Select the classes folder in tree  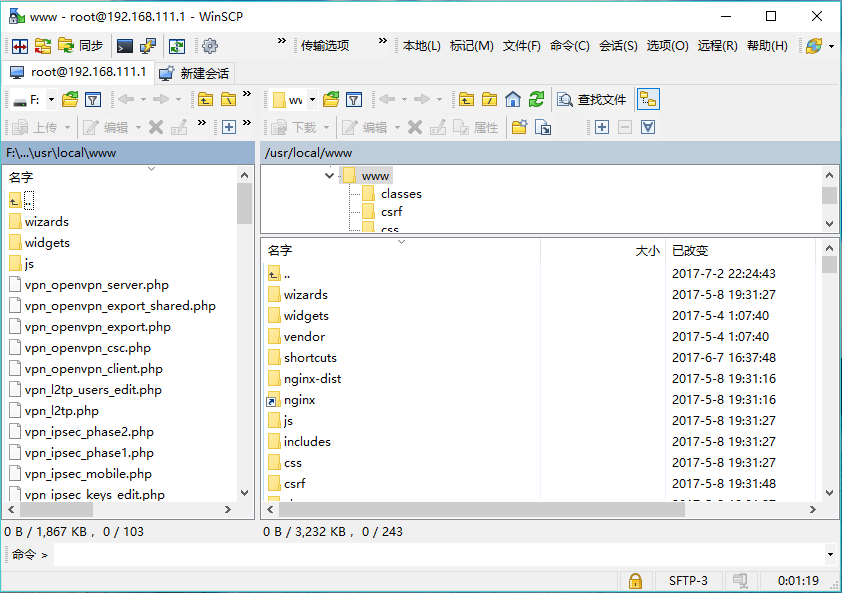click(x=401, y=194)
